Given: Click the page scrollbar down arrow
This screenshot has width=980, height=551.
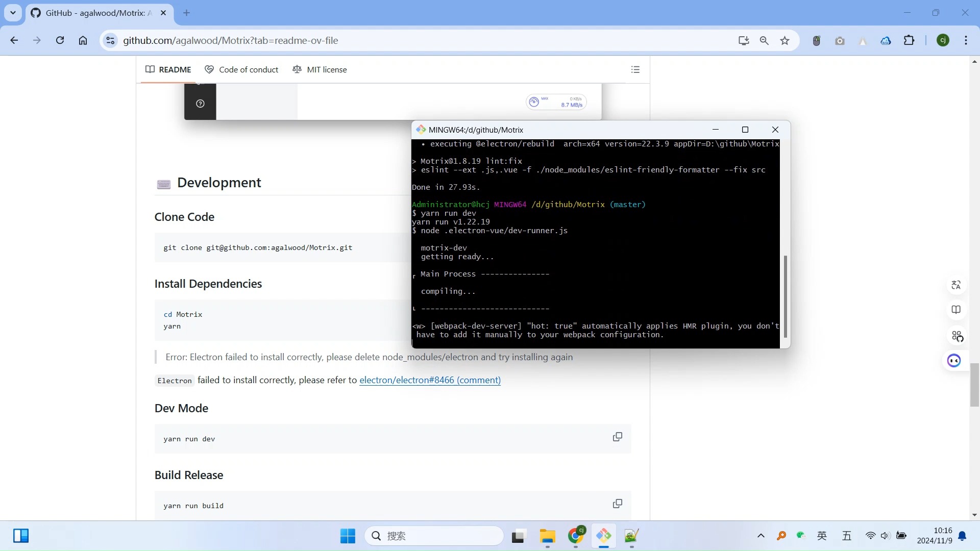Looking at the screenshot, I should 974,515.
